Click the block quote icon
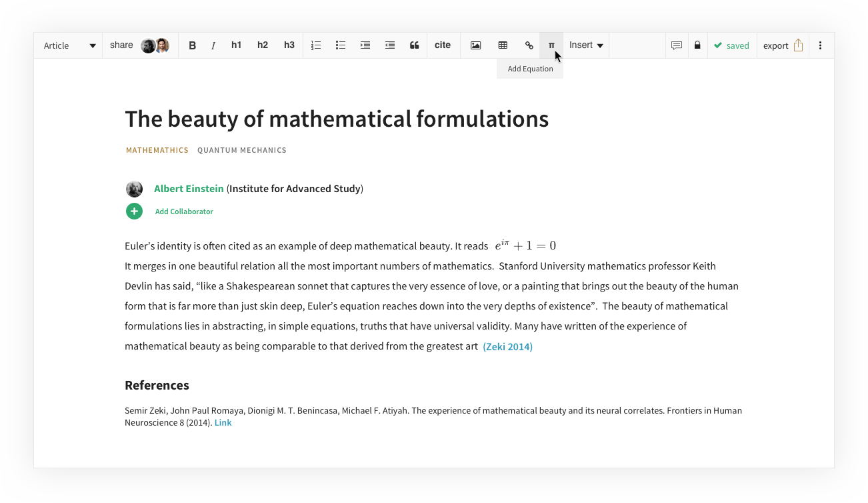Screen dimensions: 868x503 click(x=414, y=45)
